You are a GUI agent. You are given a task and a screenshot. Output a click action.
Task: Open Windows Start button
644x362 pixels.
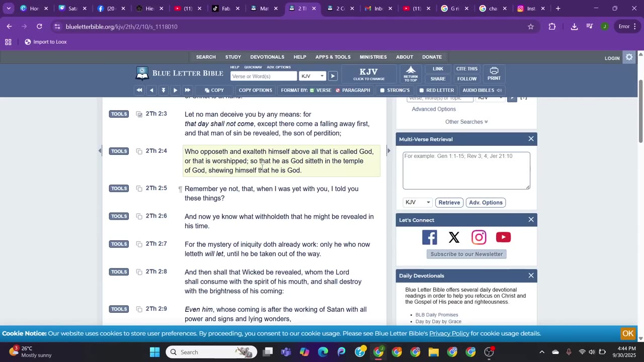(154, 352)
